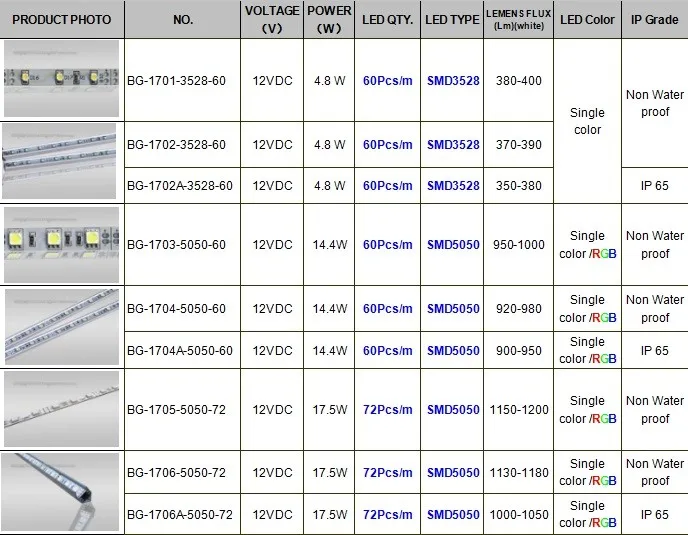Screen dimensions: 688x535
Task: Click the PRODUCT PHOTO column header
Action: (x=62, y=19)
